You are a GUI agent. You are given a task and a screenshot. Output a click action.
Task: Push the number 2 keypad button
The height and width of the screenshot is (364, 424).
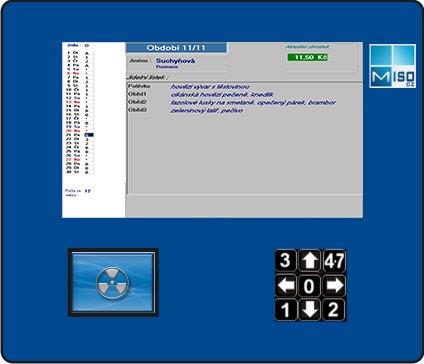tap(334, 310)
